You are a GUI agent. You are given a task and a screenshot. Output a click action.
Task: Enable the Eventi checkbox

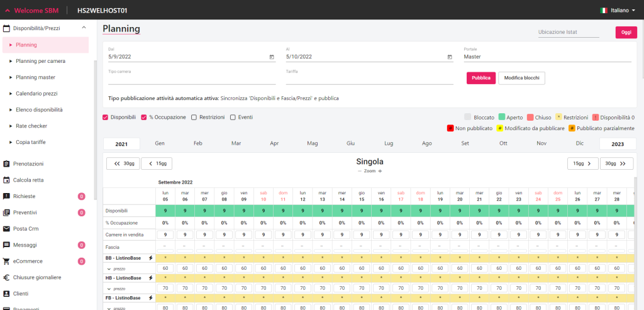(233, 118)
